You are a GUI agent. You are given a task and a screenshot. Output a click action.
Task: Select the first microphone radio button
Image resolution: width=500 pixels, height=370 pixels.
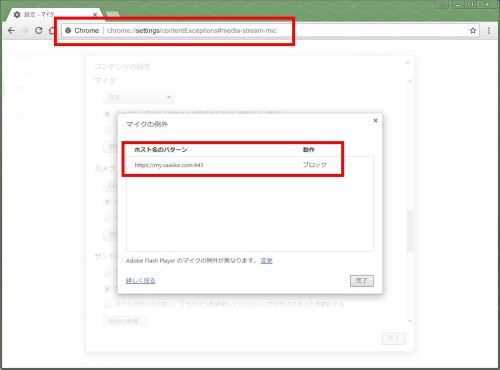[107, 114]
